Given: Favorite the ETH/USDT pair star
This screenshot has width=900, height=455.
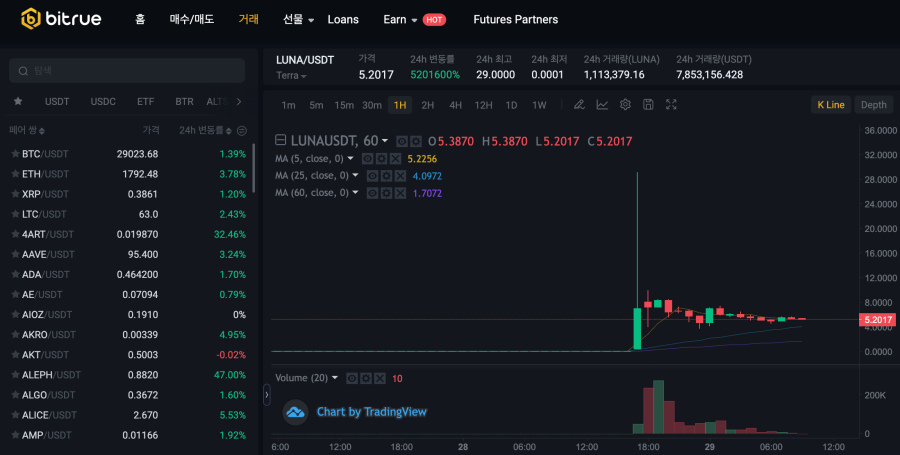Looking at the screenshot, I should (15, 174).
